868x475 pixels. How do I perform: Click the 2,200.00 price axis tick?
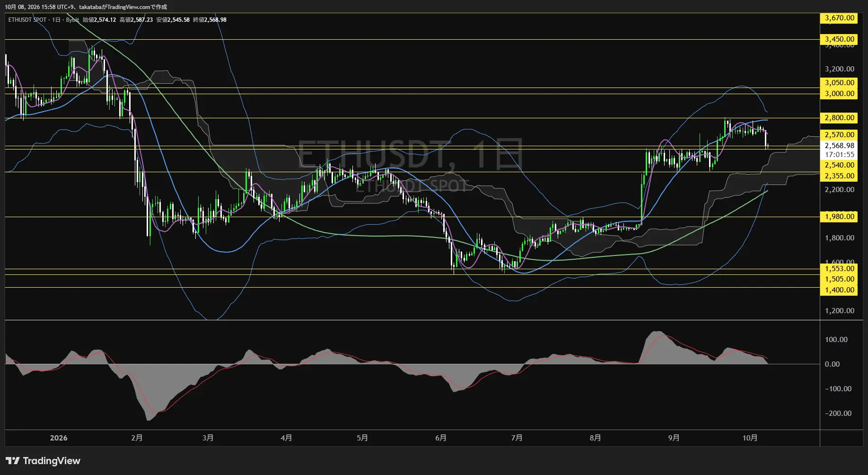click(x=840, y=190)
